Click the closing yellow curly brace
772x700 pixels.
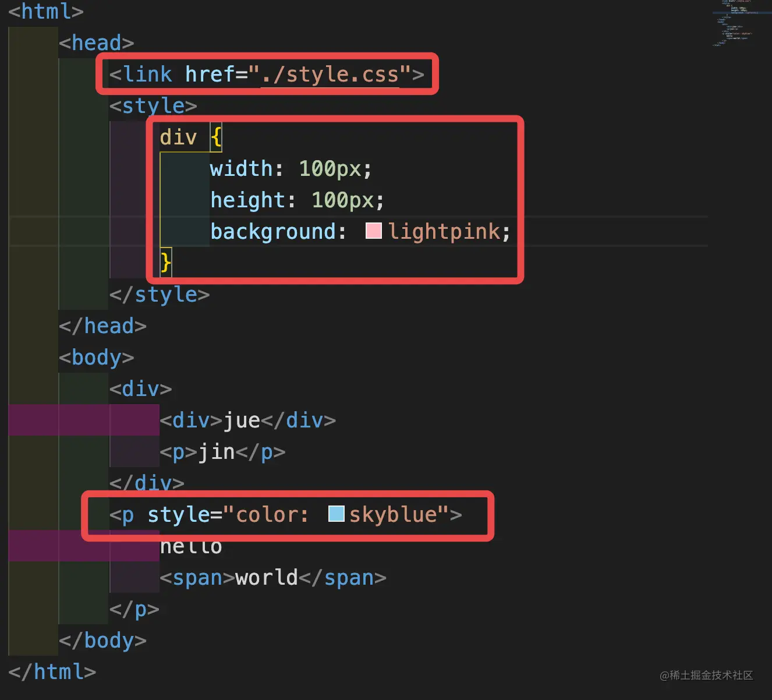pyautogui.click(x=166, y=263)
